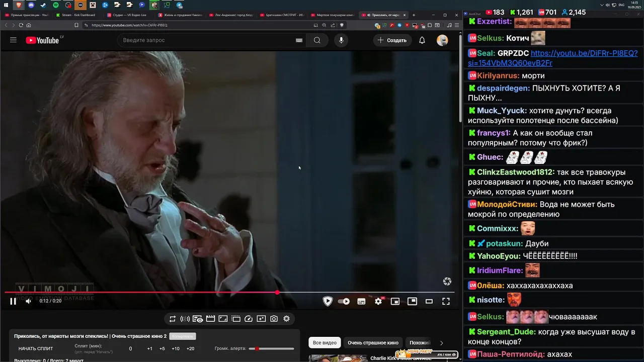Click the shield play icon in player
Viewport: 644px width, 362px height.
point(328,301)
